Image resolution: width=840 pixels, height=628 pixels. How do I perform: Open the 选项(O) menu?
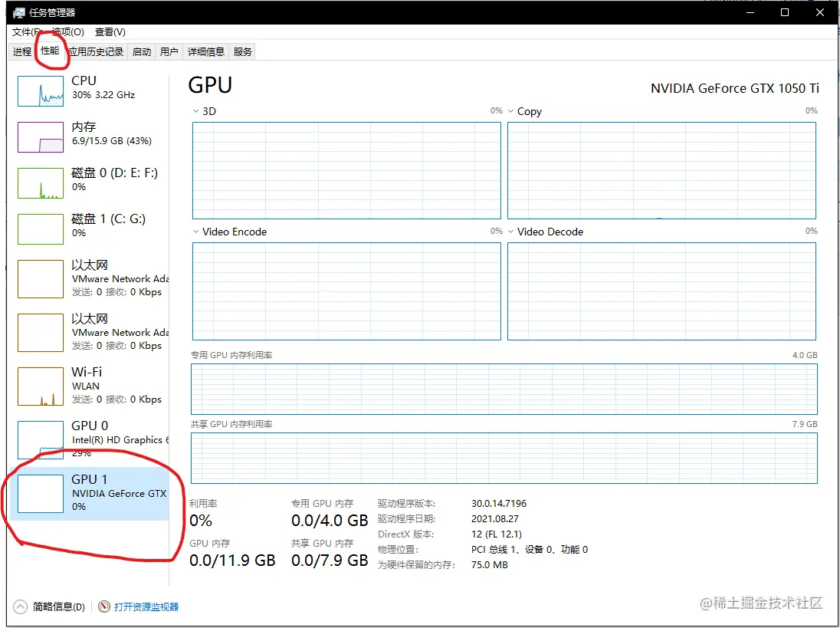pyautogui.click(x=68, y=31)
